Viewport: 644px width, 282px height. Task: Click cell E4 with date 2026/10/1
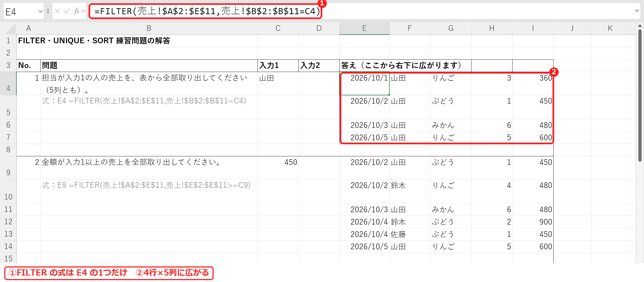pyautogui.click(x=364, y=84)
